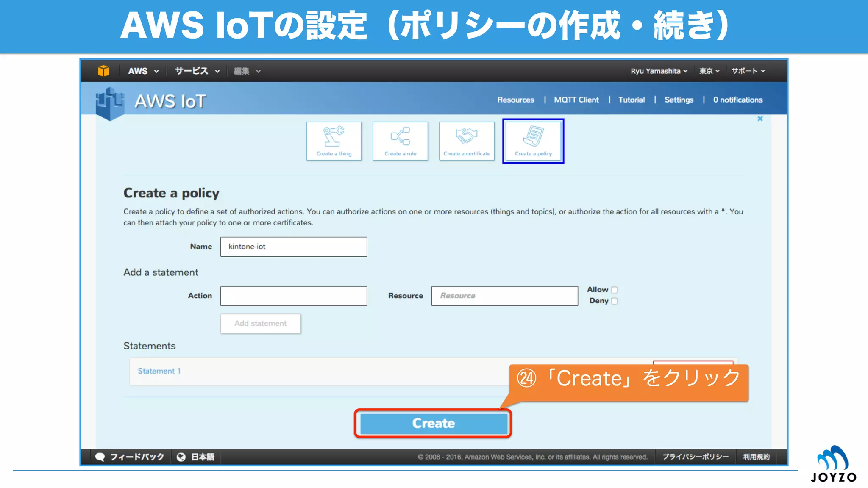Check the Allow checkbox
This screenshot has height=488, width=868.
(x=614, y=290)
